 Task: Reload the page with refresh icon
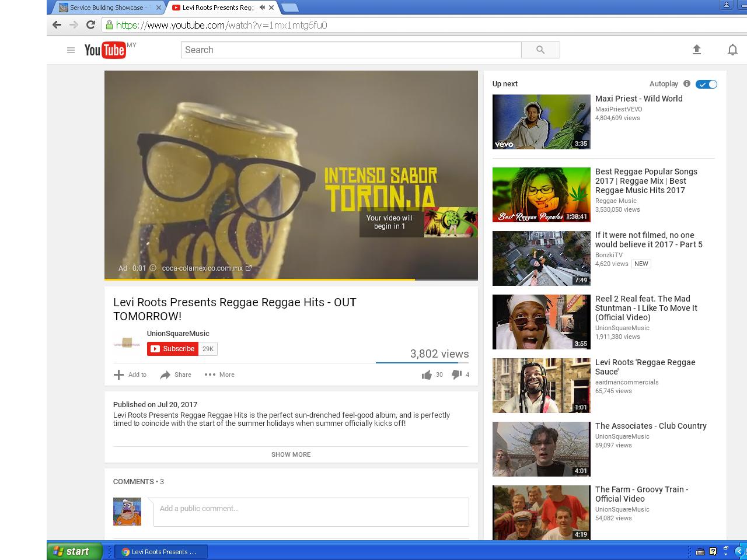pyautogui.click(x=90, y=24)
